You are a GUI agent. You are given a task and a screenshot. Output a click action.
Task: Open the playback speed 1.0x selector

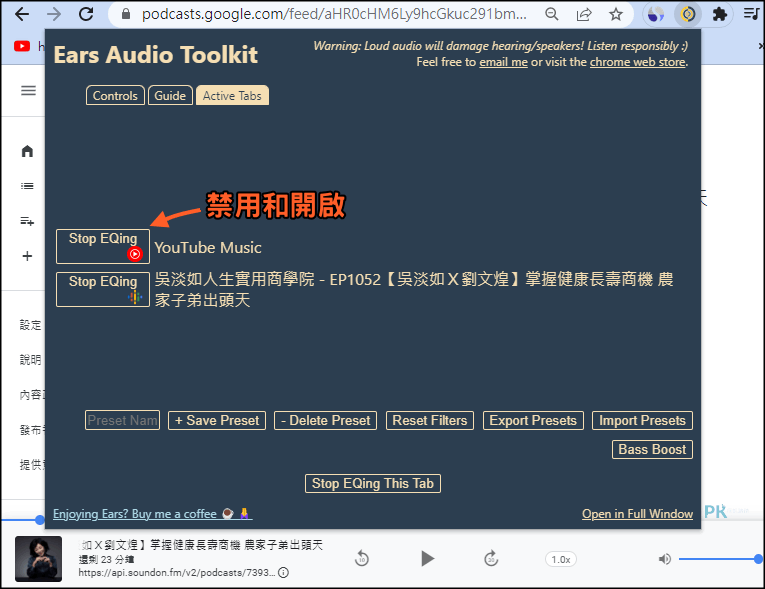[561, 559]
